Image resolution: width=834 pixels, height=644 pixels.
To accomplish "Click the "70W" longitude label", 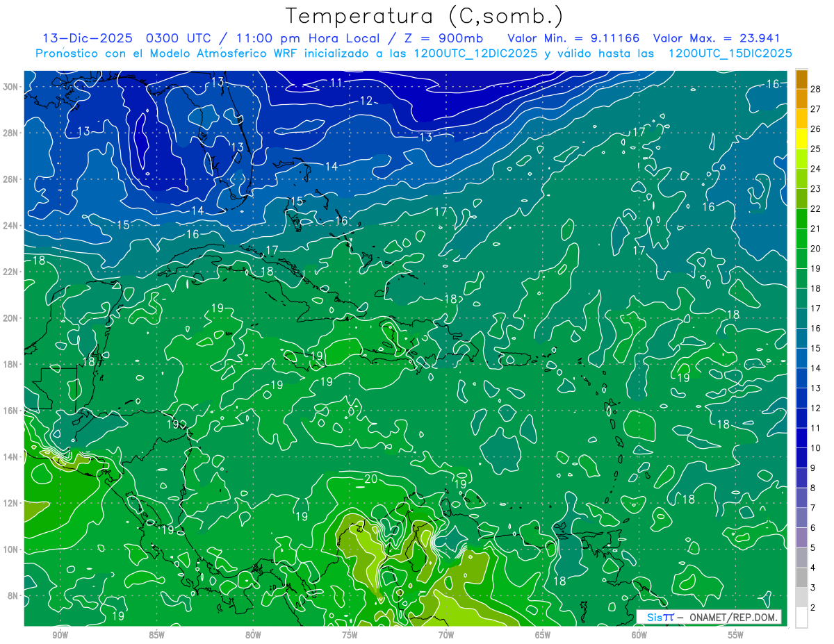I will tap(446, 635).
